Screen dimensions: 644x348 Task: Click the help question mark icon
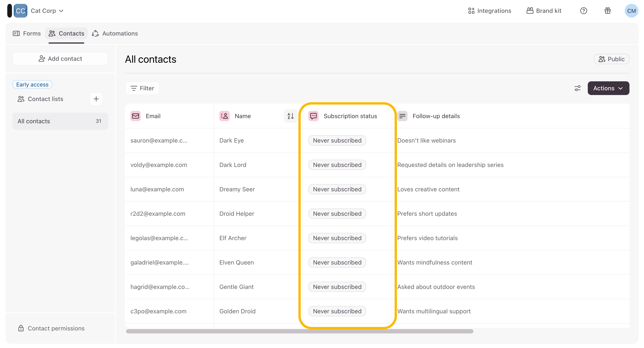(x=583, y=11)
